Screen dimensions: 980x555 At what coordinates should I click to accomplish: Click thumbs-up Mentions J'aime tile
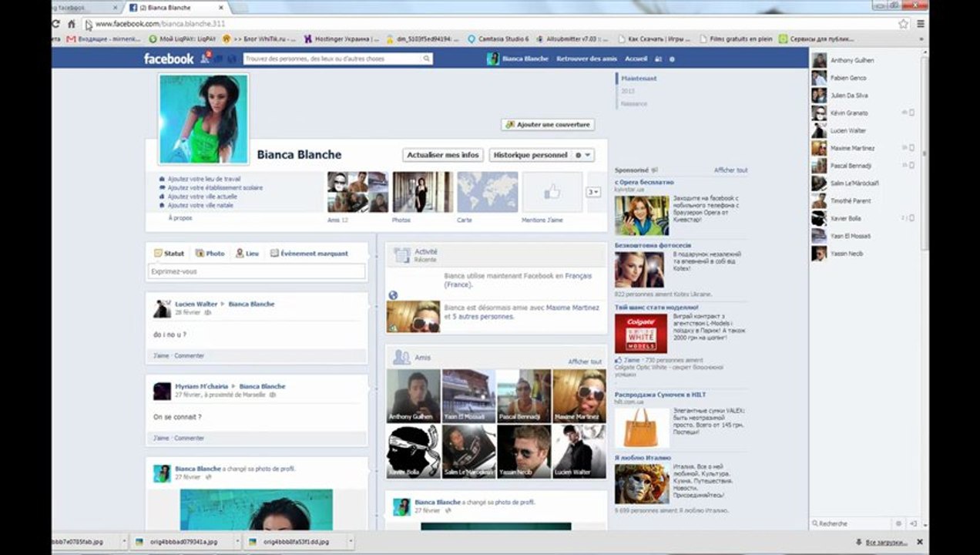(x=552, y=192)
